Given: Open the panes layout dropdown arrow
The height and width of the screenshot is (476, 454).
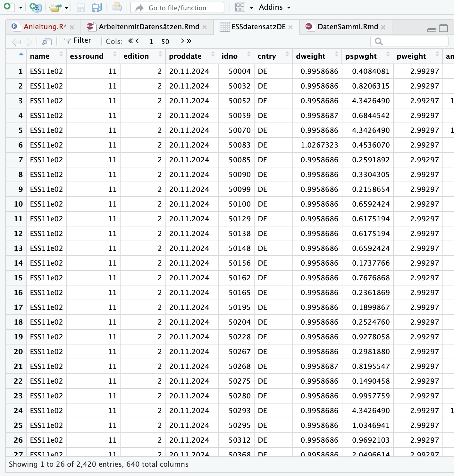Looking at the screenshot, I should (252, 8).
